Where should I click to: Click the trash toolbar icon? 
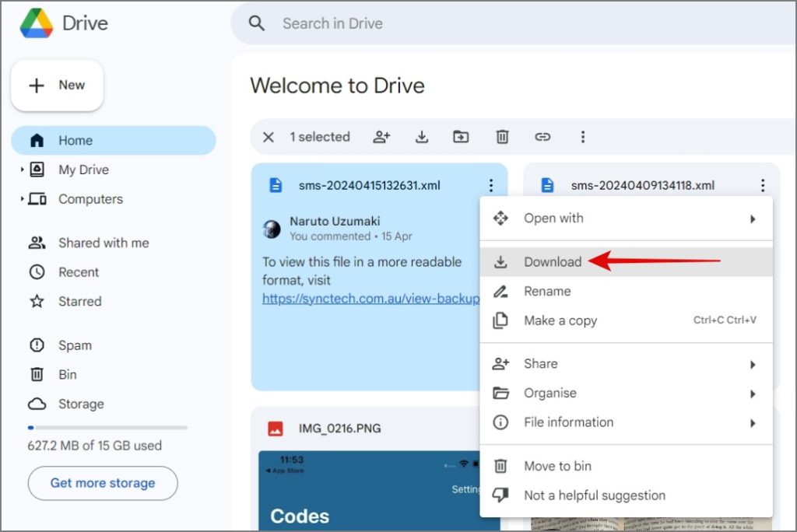coord(502,137)
